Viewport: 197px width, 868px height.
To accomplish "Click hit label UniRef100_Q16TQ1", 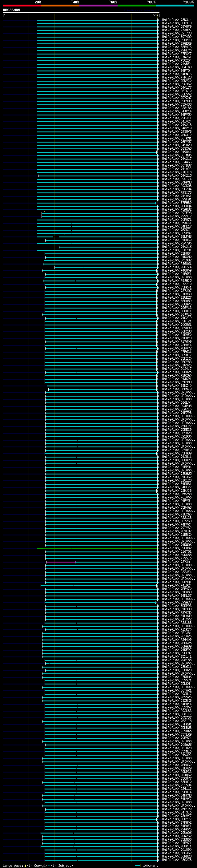I will point(177,551).
